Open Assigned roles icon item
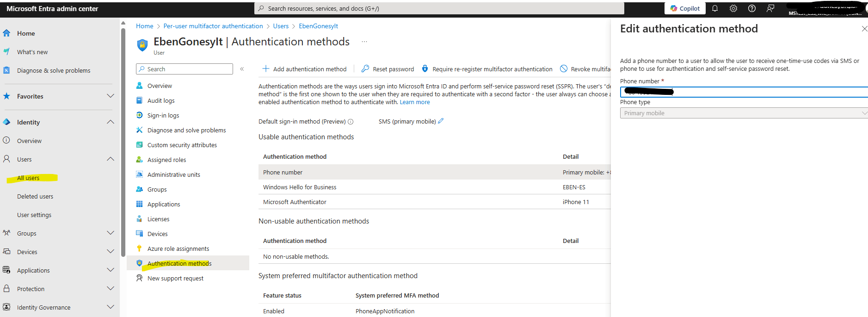The width and height of the screenshot is (868, 317). click(x=139, y=160)
